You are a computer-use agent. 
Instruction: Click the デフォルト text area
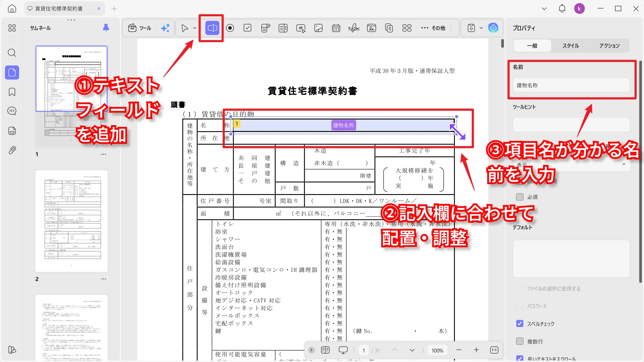571,258
